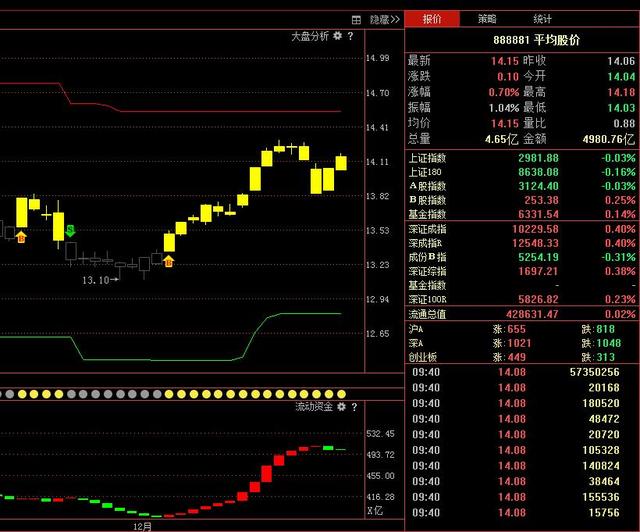The width and height of the screenshot is (640, 532).
Task: Select the 上证指数 row
Action: [522, 158]
